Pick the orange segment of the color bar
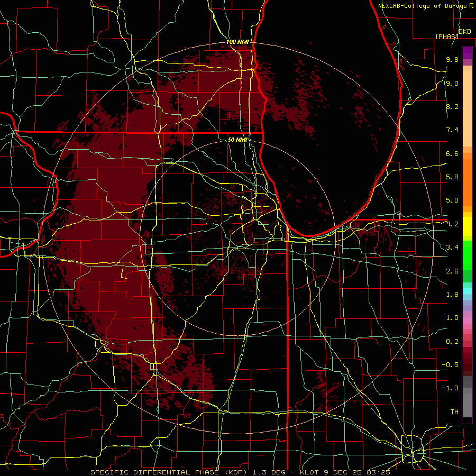The image size is (476, 476). click(x=467, y=182)
